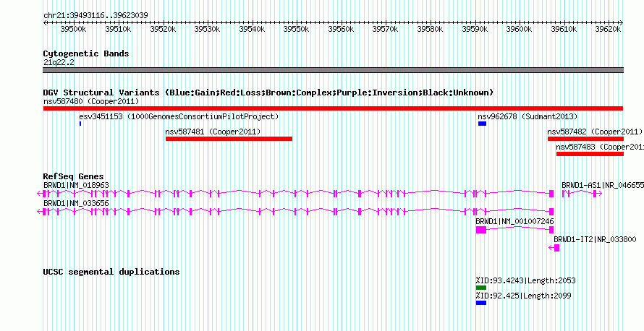Viewport: 644px width, 331px height.
Task: Select the tiny blue esv3451153 gain bar
Action: (80, 124)
